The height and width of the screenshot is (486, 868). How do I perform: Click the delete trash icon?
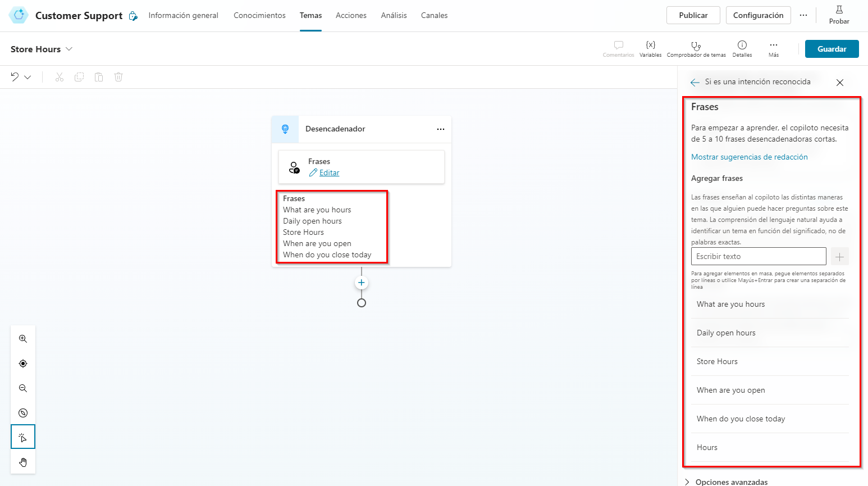(x=118, y=77)
